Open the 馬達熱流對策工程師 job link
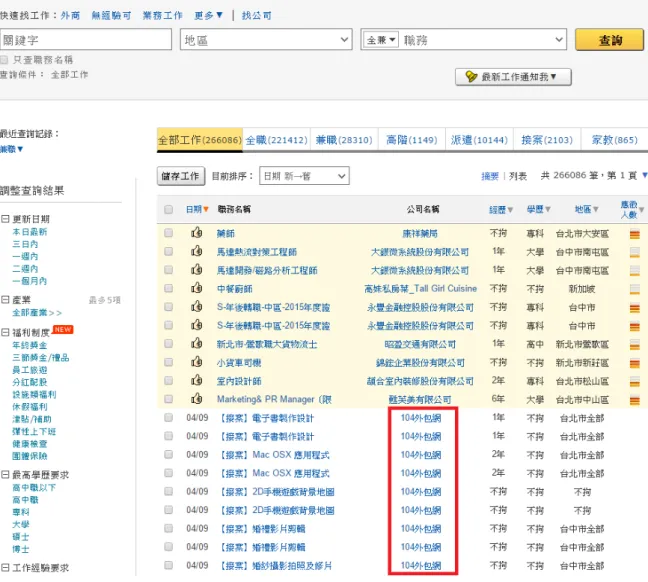 point(257,252)
